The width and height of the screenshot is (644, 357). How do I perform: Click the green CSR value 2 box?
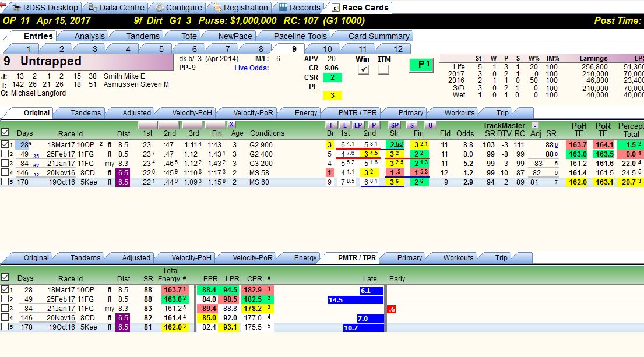tap(332, 77)
